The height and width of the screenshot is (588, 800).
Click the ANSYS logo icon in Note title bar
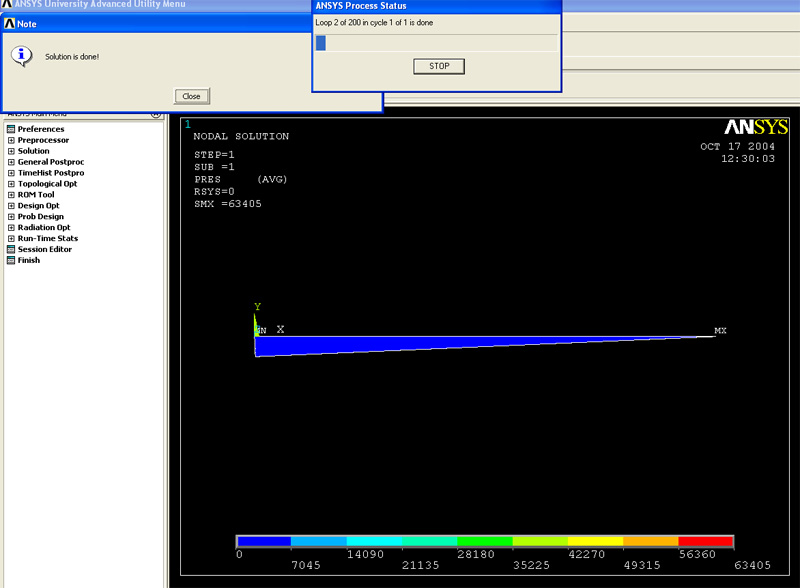[10, 23]
